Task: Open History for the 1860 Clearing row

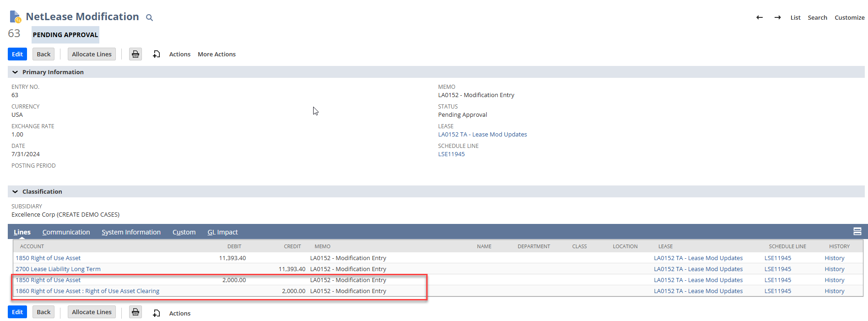Action: point(835,291)
